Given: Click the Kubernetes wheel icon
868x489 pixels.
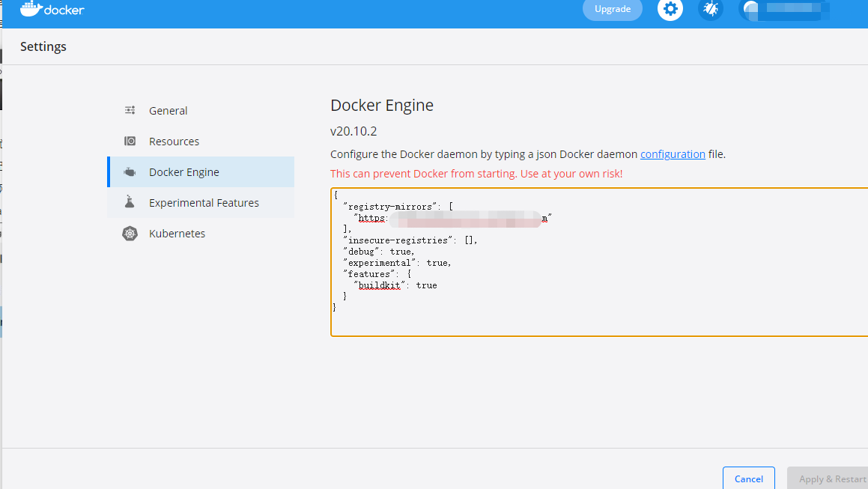Looking at the screenshot, I should 130,234.
